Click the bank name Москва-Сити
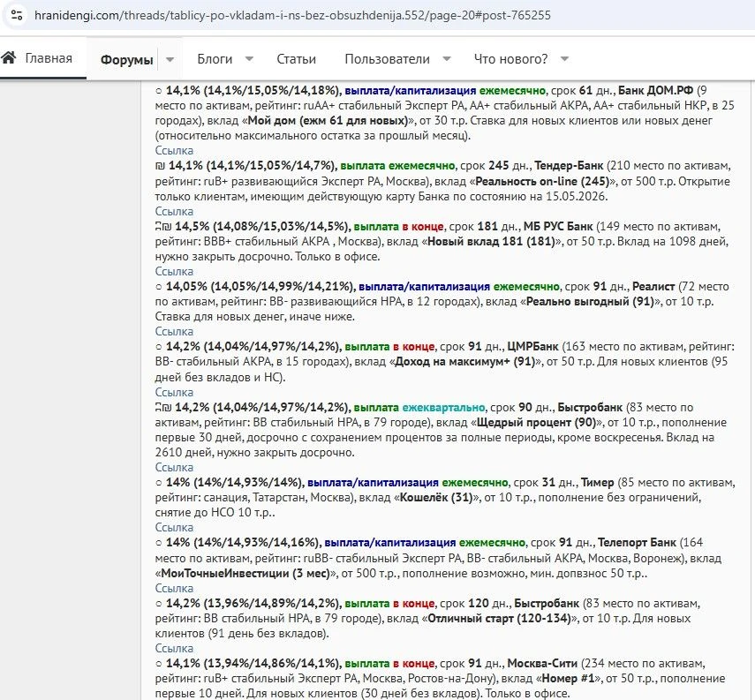This screenshot has width=755, height=700. pos(542,664)
